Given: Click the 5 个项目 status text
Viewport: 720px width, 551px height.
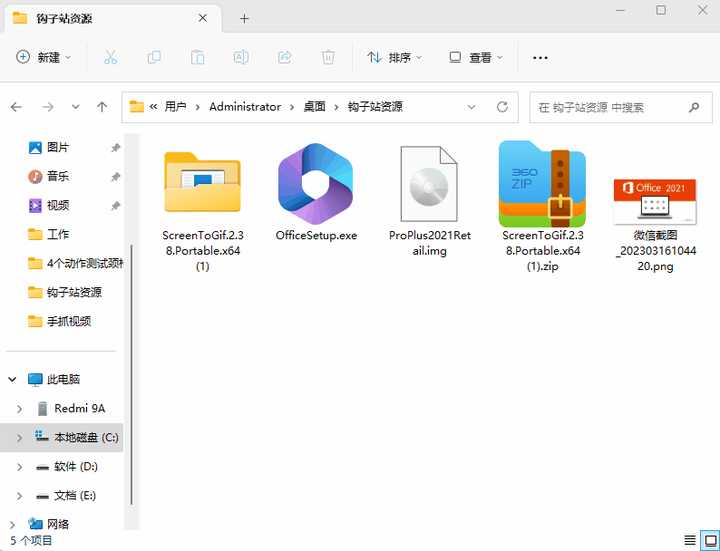Looking at the screenshot, I should coord(31,540).
